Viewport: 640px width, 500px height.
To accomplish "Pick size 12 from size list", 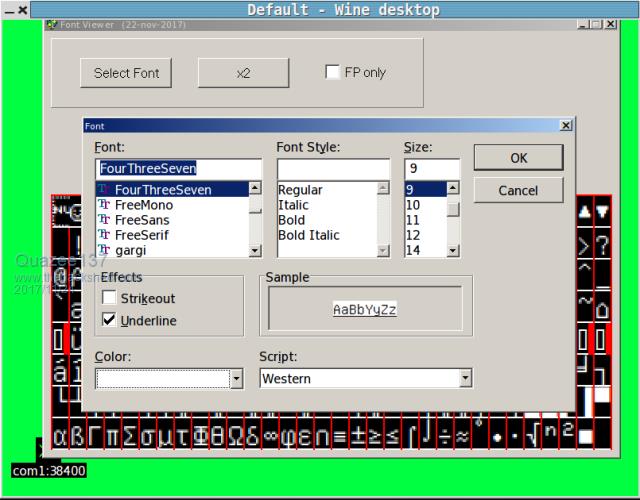I will (x=413, y=235).
